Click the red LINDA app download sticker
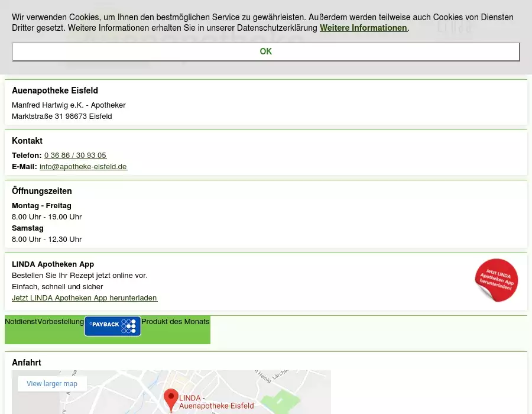This screenshot has width=532, height=414. (496, 280)
